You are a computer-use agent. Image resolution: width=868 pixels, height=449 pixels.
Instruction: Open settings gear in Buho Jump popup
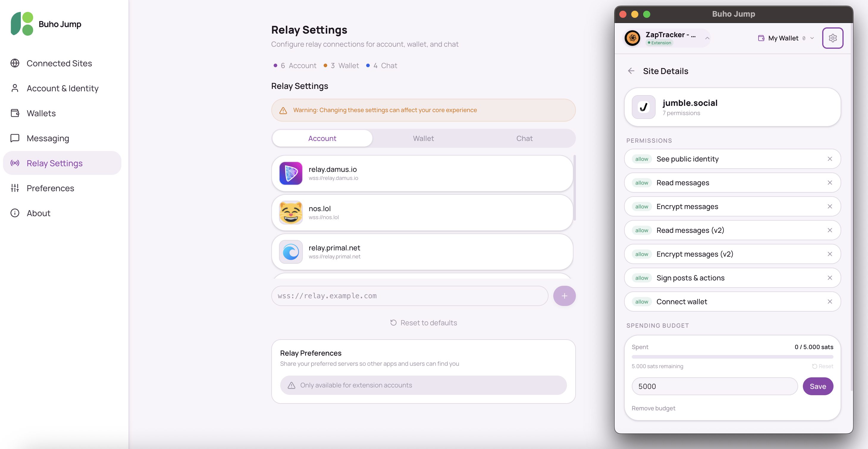point(832,38)
